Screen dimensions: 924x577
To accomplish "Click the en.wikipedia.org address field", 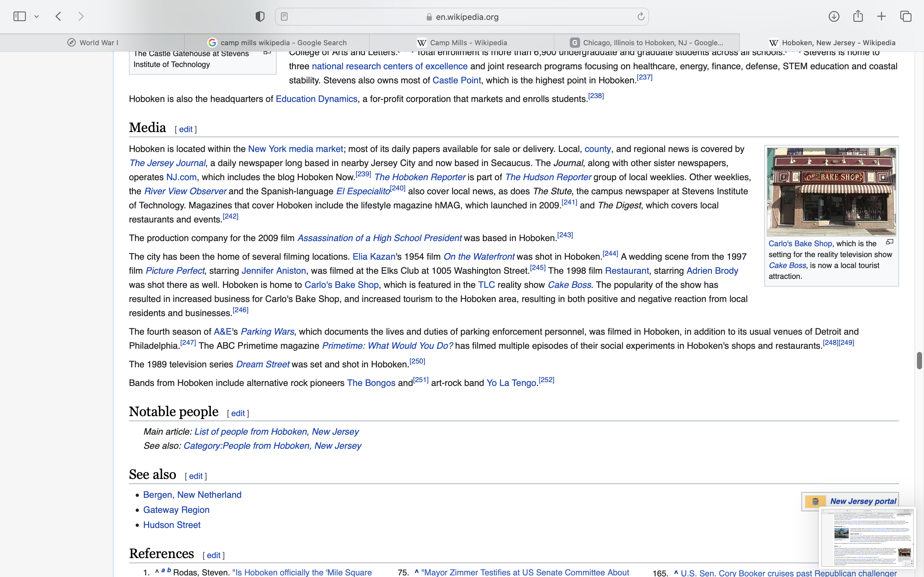I will [x=466, y=17].
